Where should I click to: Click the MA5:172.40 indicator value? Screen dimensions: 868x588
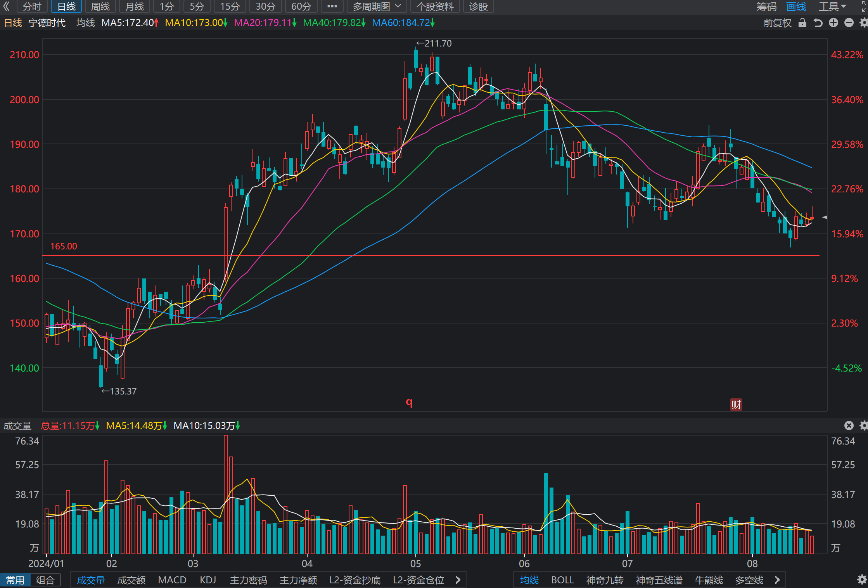[x=130, y=23]
